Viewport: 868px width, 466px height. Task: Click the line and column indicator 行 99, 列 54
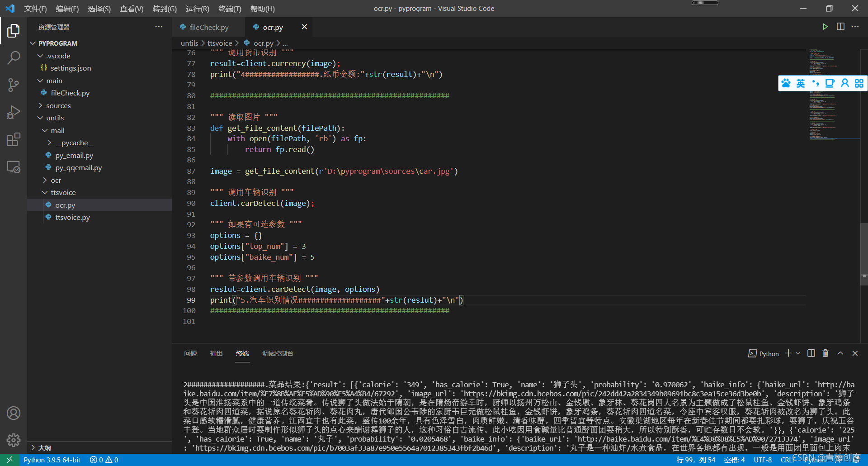(696, 460)
